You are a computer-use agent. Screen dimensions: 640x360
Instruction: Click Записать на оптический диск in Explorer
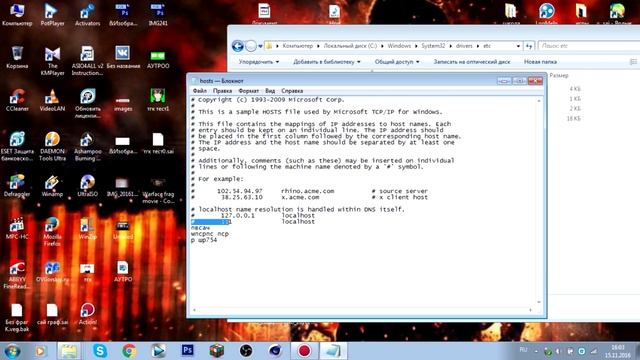point(471,62)
